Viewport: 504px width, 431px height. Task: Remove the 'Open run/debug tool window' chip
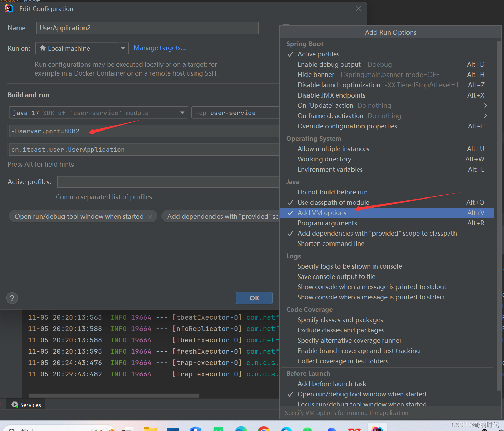point(150,216)
